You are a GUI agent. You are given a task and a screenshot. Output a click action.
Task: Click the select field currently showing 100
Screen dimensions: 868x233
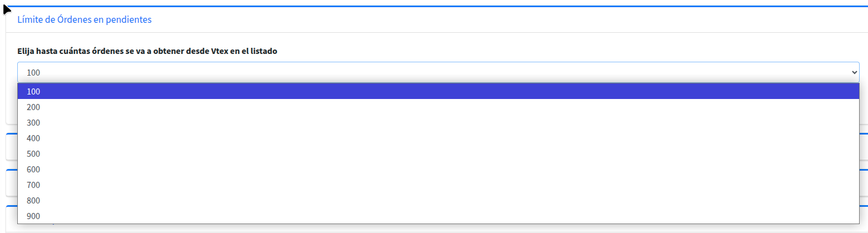[389, 72]
